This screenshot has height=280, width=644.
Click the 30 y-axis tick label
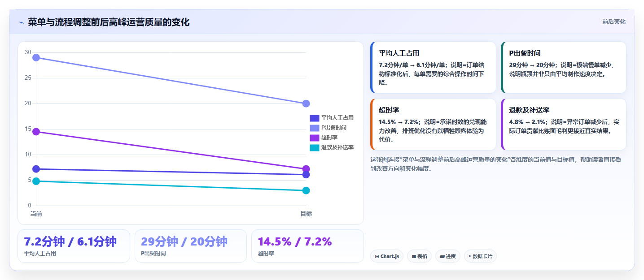click(28, 52)
